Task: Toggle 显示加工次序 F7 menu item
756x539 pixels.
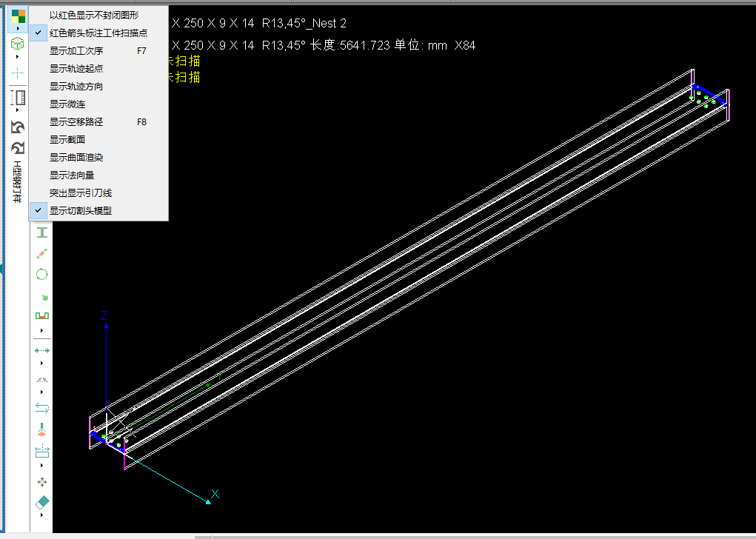Action: (x=98, y=50)
